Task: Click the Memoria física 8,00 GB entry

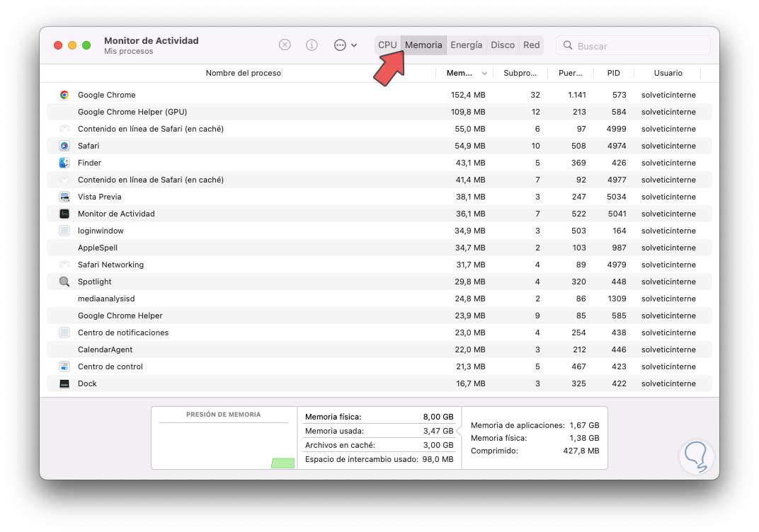Action: (379, 417)
